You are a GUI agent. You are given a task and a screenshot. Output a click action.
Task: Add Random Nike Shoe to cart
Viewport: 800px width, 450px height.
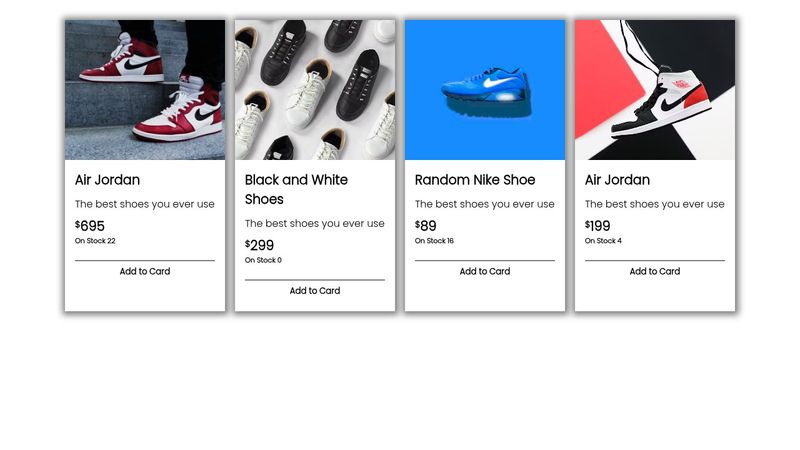[485, 271]
